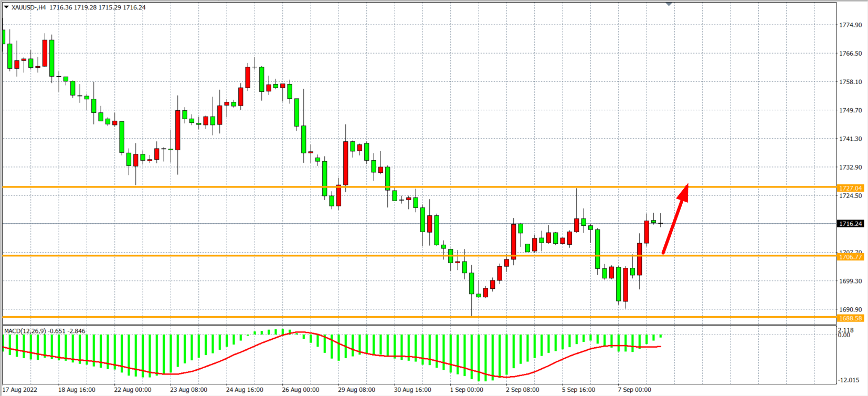The image size is (868, 396).
Task: Click the 1699.30 price scale label
Action: (850, 282)
